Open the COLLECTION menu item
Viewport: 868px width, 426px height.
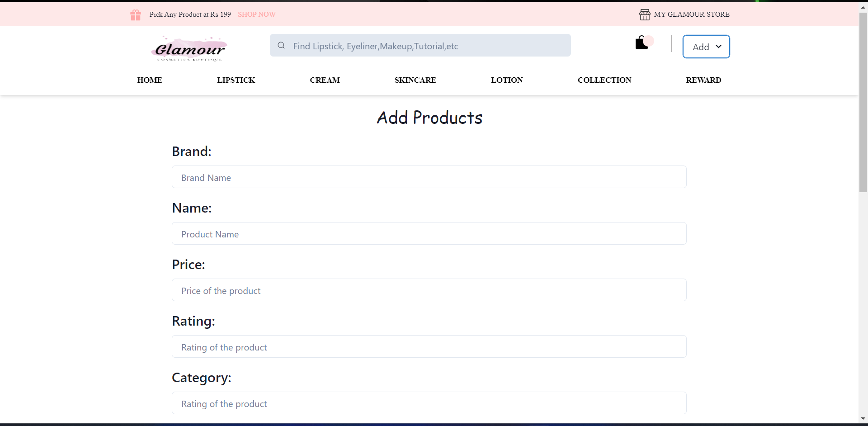coord(604,80)
